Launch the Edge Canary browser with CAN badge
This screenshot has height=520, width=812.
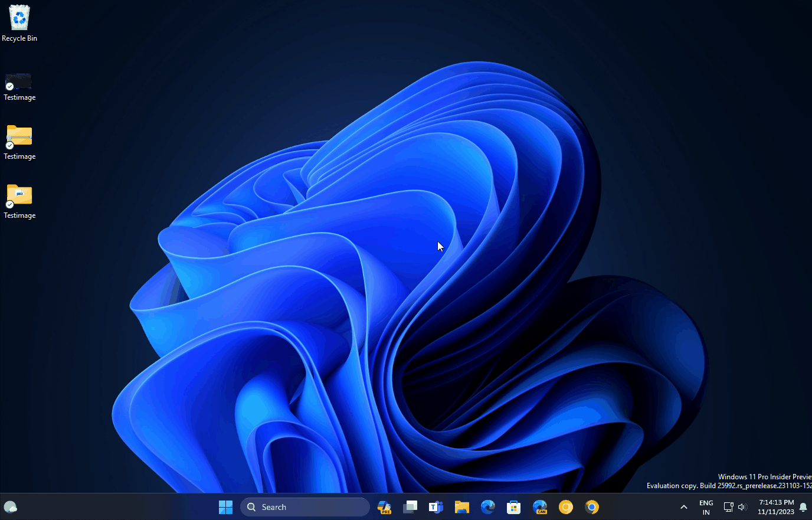pos(539,507)
